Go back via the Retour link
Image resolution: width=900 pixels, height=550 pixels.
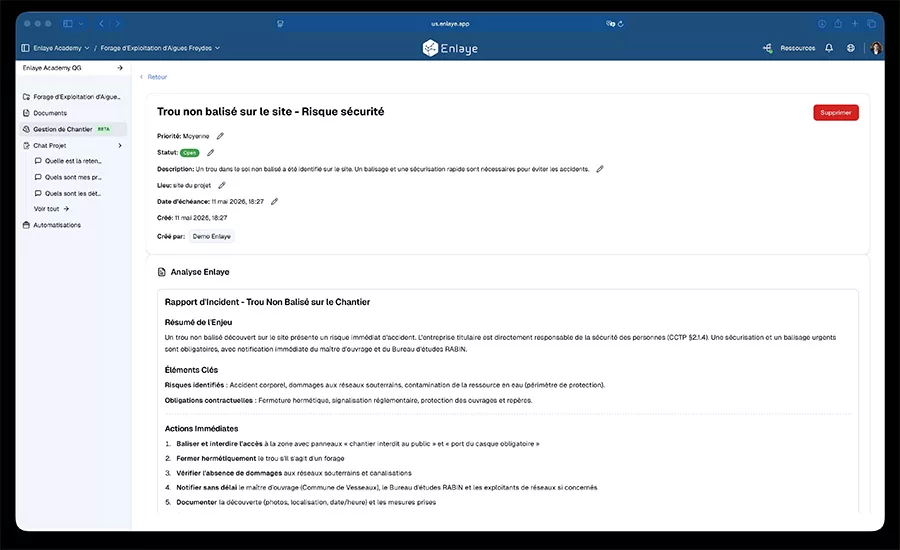click(154, 77)
